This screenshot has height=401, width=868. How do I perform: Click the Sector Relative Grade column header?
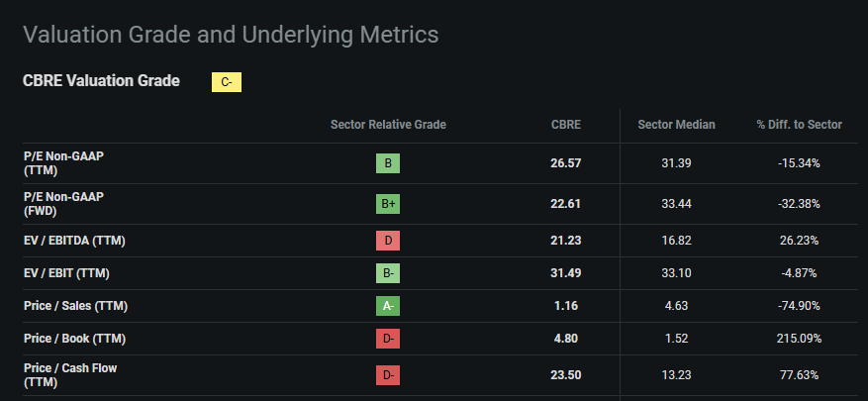(x=388, y=125)
